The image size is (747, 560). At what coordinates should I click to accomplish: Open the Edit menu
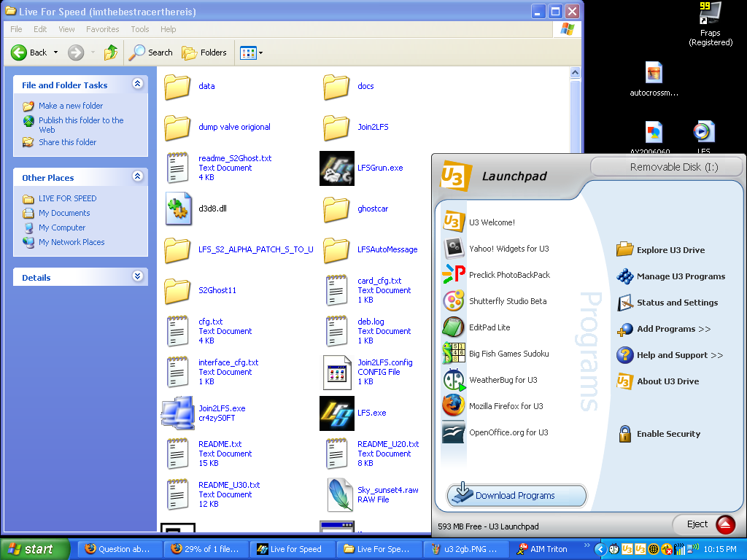click(x=40, y=29)
